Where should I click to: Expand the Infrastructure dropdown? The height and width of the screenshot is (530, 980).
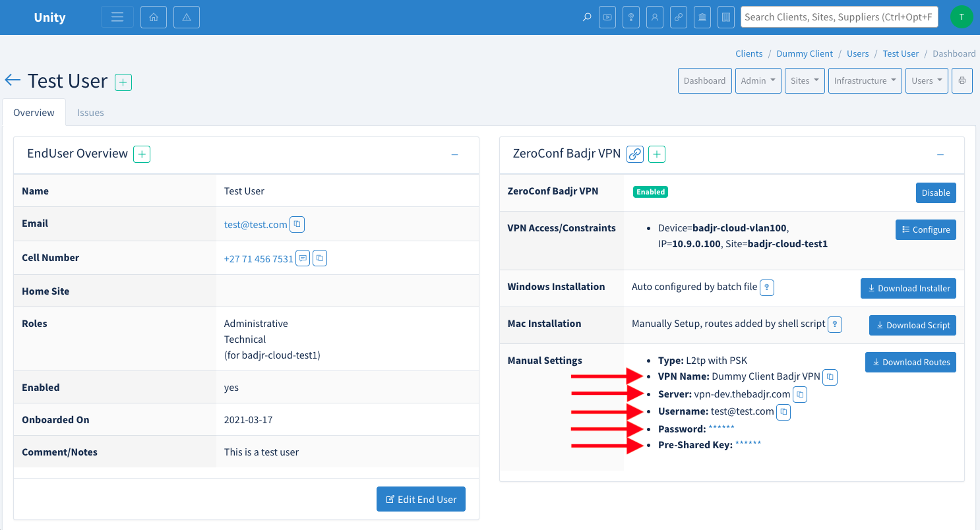tap(865, 80)
